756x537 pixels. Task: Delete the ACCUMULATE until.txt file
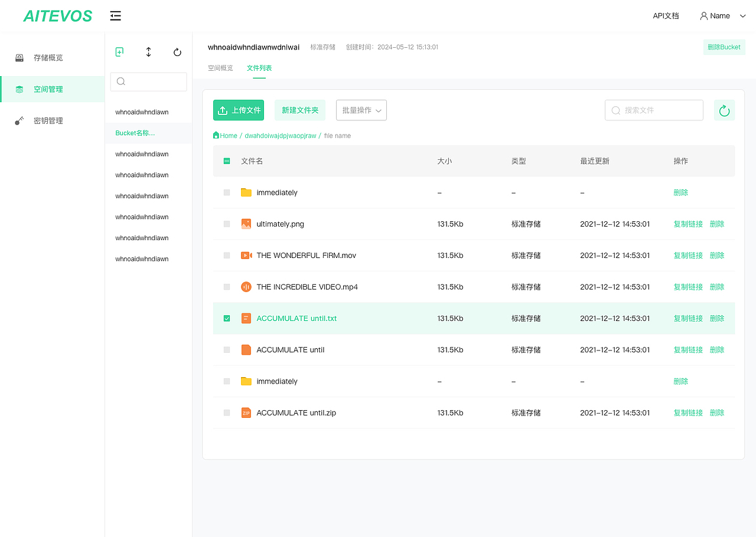tap(717, 318)
